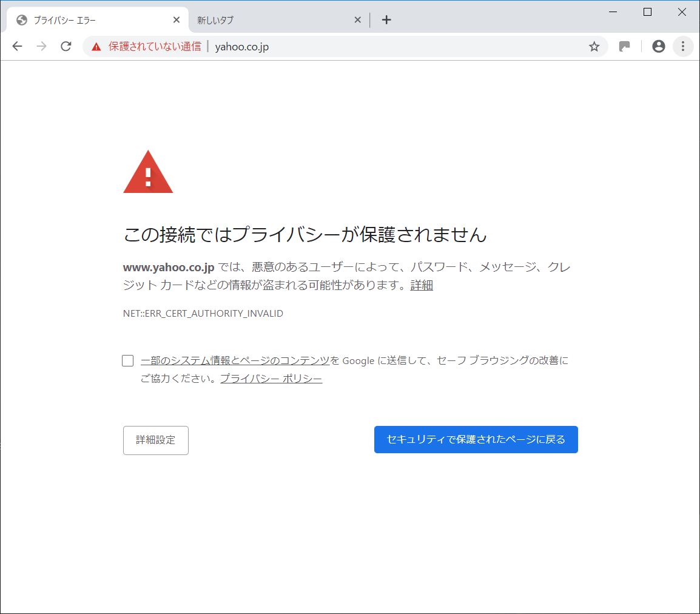Viewport: 700px width, 614px height.
Task: Click the 詳細設定 button
Action: click(x=156, y=440)
